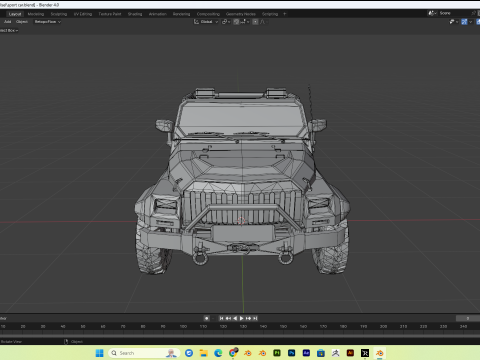Viewport: 480px width, 360px height.
Task: Jump to previous keyframe
Action: (228, 318)
